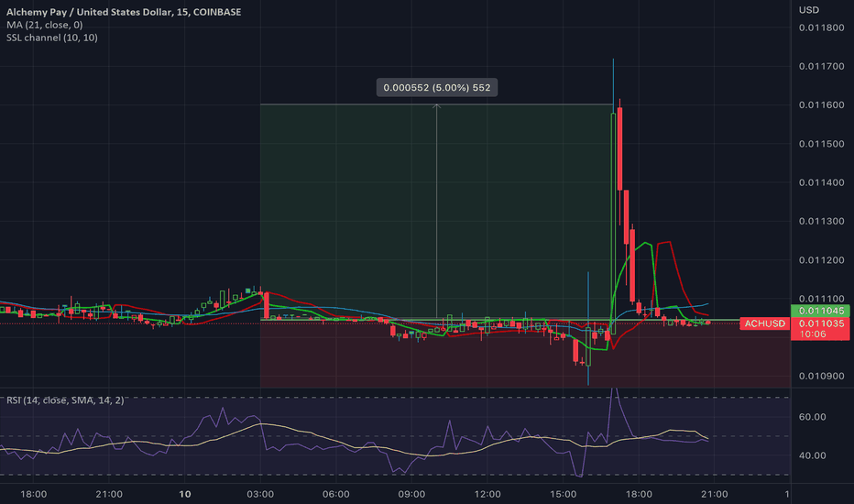Click the vertical arrow of the price measurement
The image size is (854, 504).
tap(437, 211)
